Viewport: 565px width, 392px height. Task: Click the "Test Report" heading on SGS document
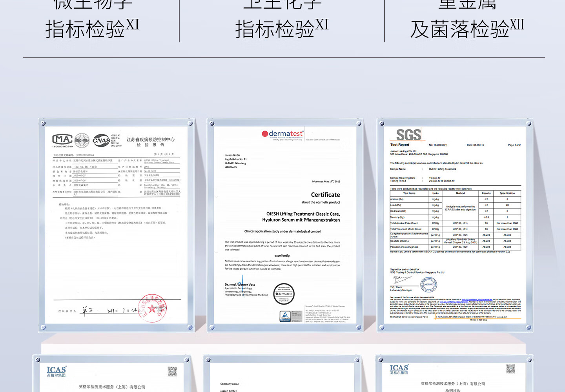399,145
